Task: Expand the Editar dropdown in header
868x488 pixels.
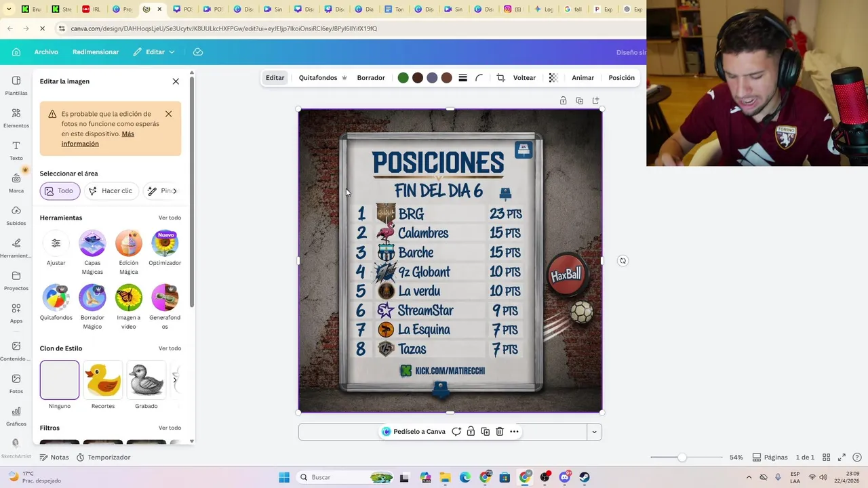Action: coord(155,52)
